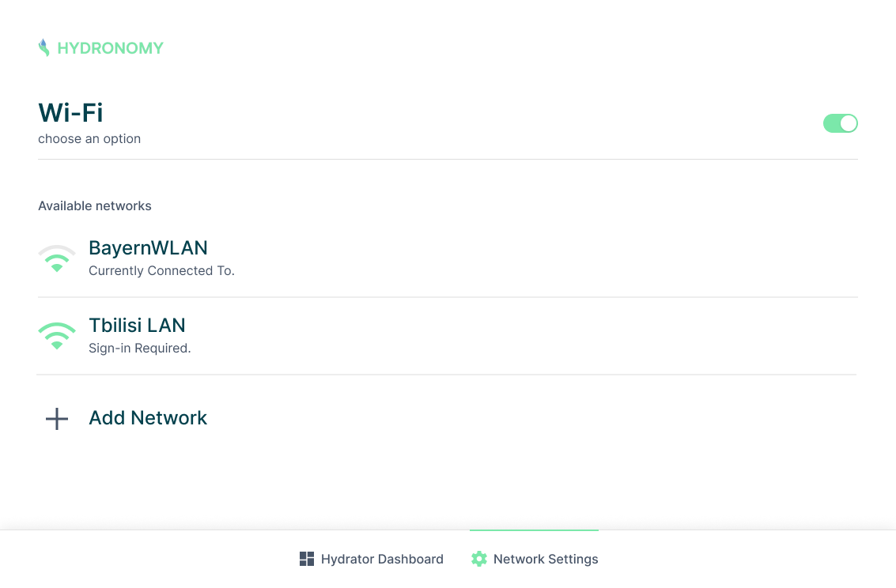Click the Tbilisi LAN Wi-Fi signal icon
Image resolution: width=896 pixels, height=588 pixels.
[57, 336]
